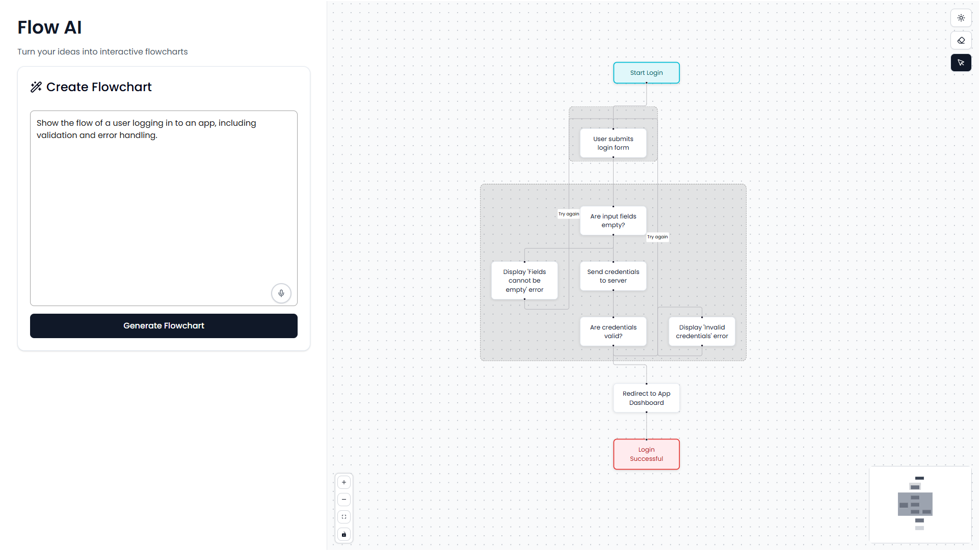
Task: Click the minimap overview thumbnail
Action: click(919, 504)
